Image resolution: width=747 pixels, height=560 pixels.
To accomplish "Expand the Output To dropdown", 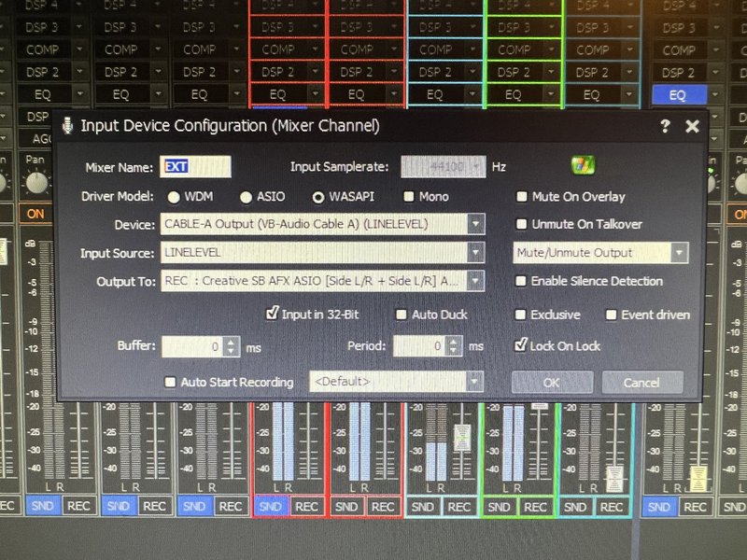I will [x=475, y=281].
